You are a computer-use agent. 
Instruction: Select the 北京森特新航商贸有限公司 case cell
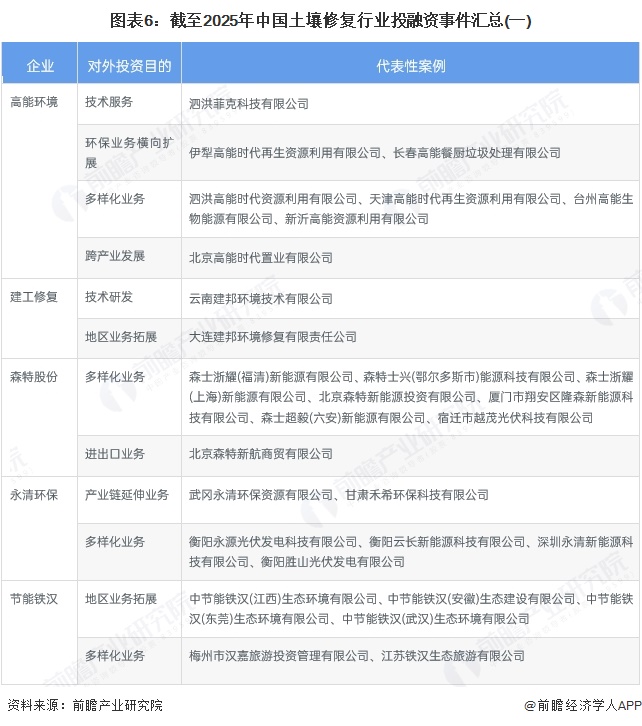coord(411,456)
